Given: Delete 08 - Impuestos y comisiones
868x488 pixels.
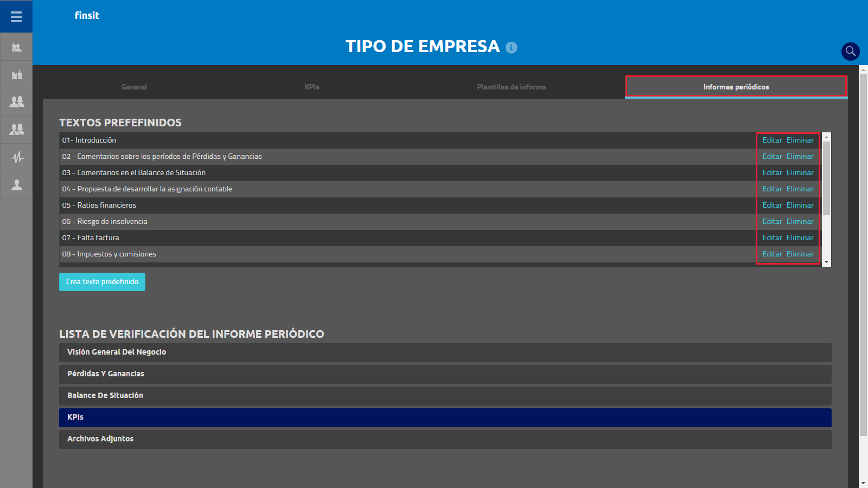Looking at the screenshot, I should 800,254.
